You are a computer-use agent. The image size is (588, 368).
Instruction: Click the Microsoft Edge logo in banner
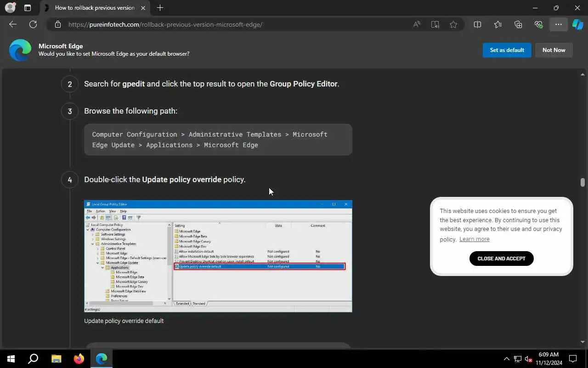20,50
